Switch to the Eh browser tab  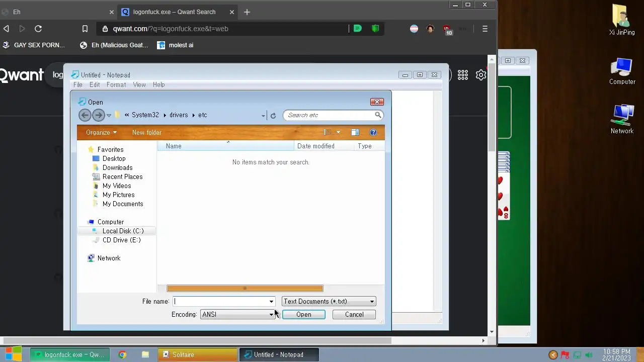[58, 12]
